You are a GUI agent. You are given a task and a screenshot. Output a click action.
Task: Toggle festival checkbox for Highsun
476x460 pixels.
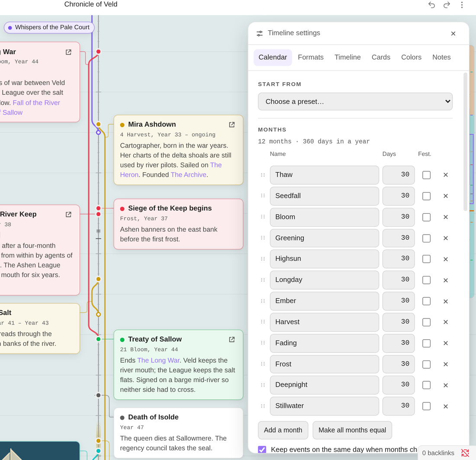pos(427,259)
